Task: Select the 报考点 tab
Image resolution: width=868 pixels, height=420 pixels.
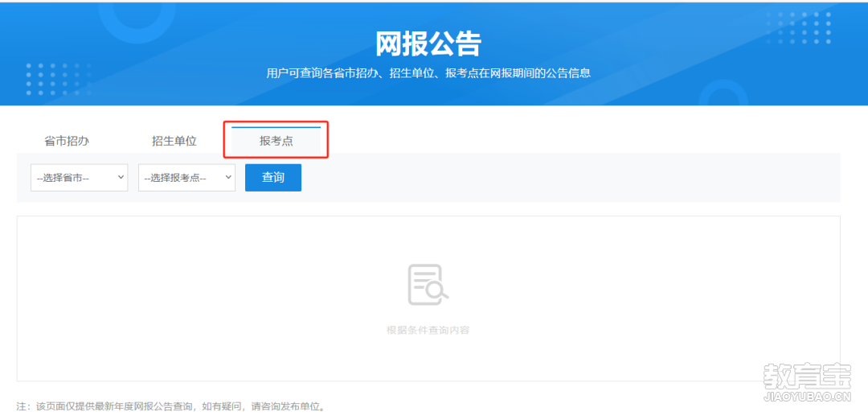Action: click(276, 141)
